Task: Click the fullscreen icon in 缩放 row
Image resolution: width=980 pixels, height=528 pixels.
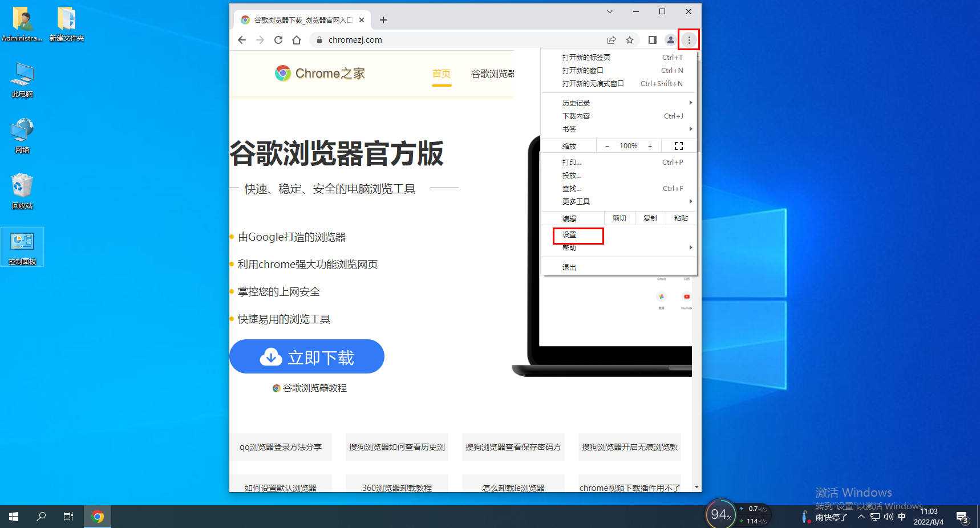Action: [x=678, y=146]
